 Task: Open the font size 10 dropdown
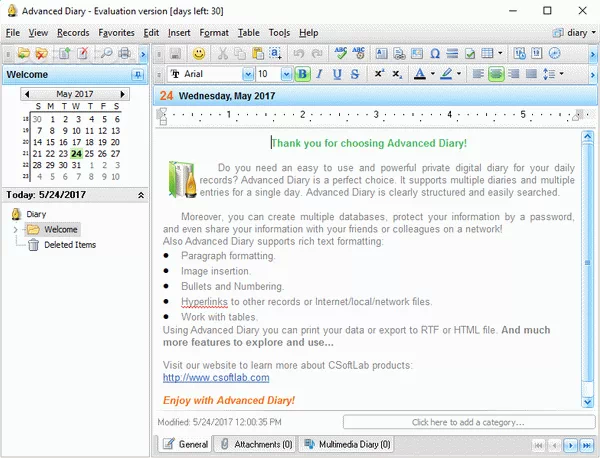tap(286, 74)
